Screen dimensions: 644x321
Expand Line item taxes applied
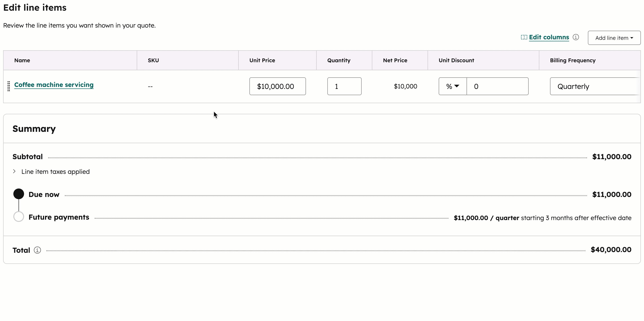(14, 171)
